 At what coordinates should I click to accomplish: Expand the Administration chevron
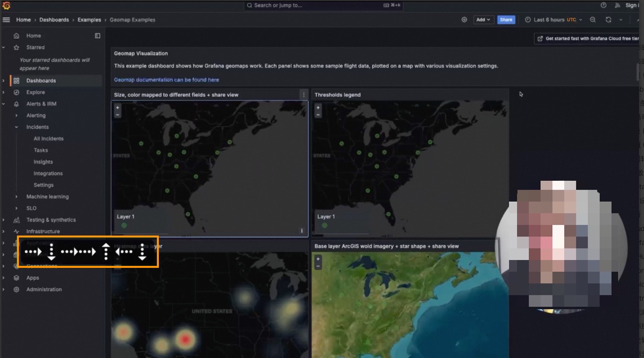tap(3, 289)
